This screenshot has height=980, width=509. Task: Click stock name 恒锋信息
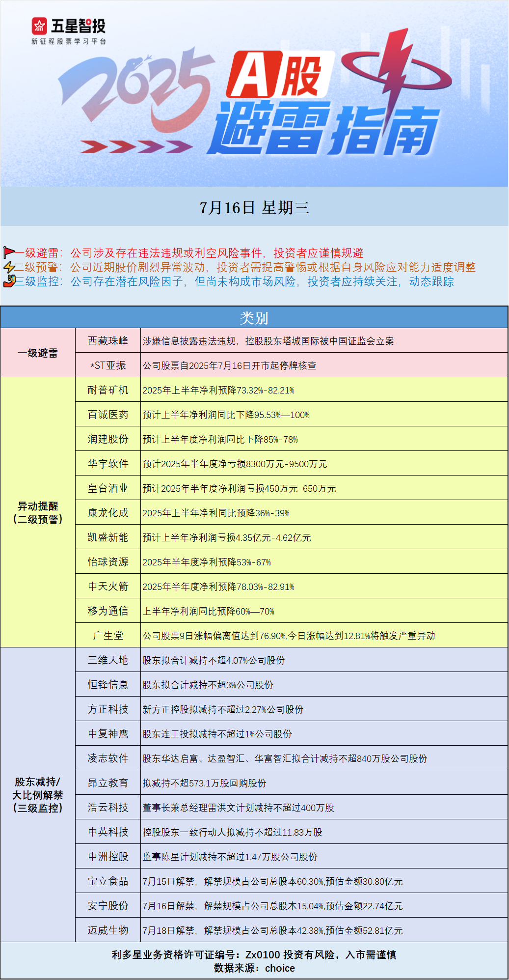108,685
